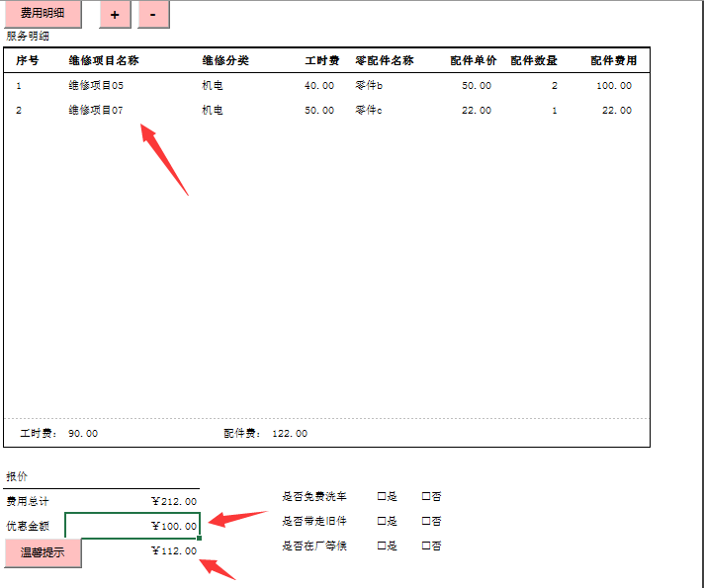Click the 费用明细 button
This screenshot has height=588, width=704.
tap(43, 14)
